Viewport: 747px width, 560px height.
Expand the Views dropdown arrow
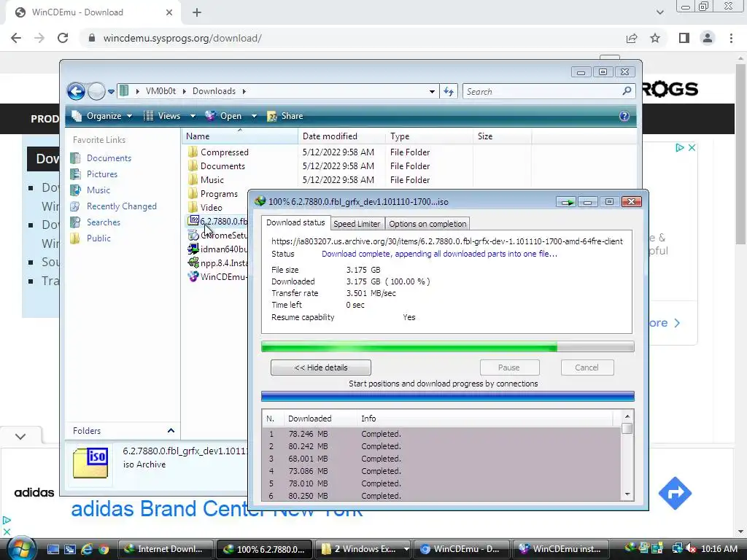point(193,116)
